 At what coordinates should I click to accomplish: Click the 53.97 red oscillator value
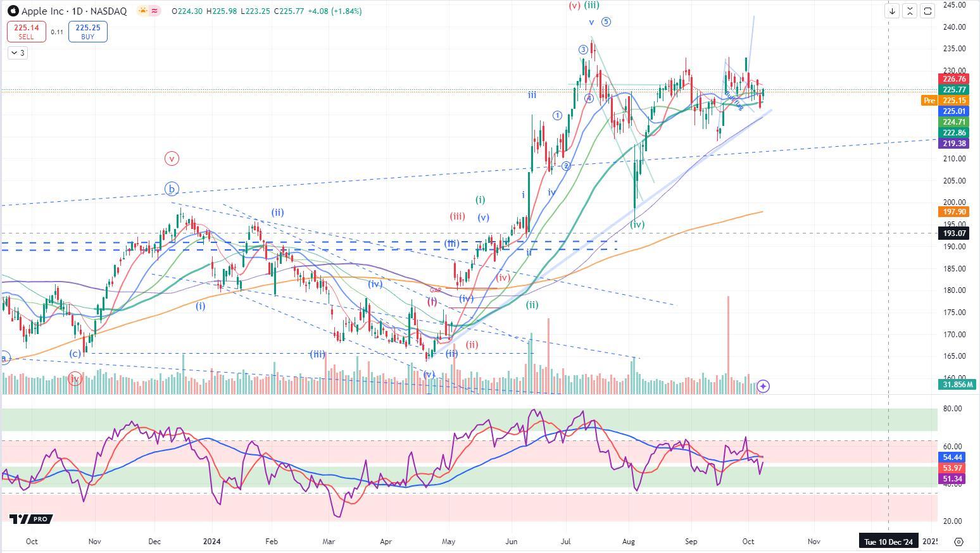(x=952, y=468)
